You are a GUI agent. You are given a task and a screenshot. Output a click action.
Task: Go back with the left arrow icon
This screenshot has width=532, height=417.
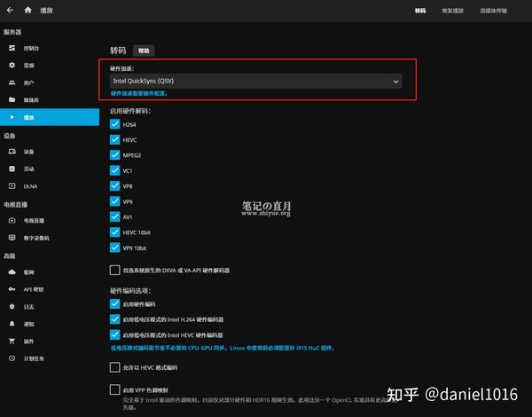[10, 10]
